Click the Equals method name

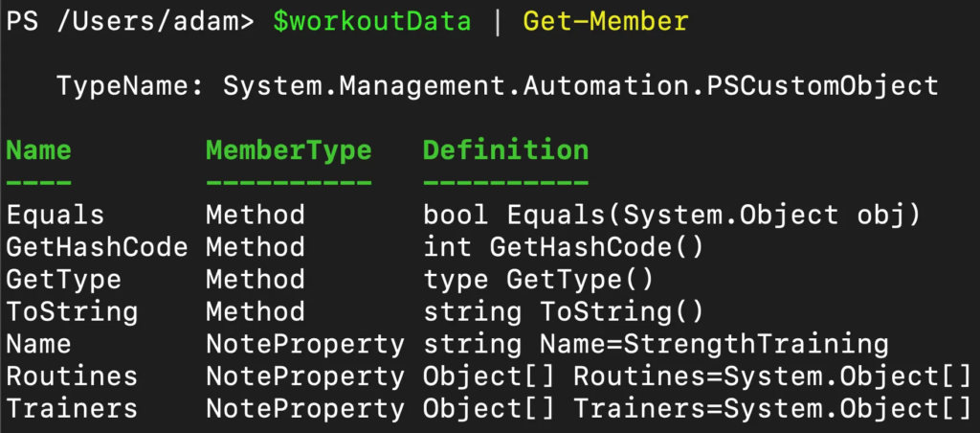[x=55, y=216]
